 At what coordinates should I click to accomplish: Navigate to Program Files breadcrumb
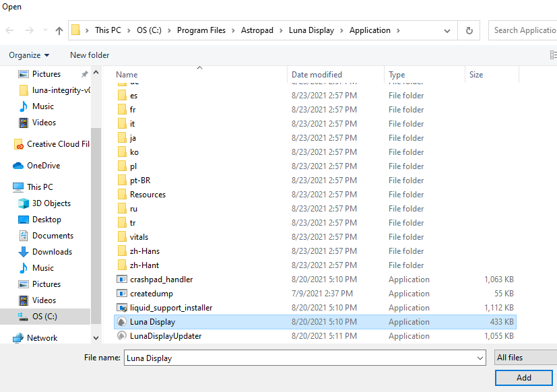[201, 30]
